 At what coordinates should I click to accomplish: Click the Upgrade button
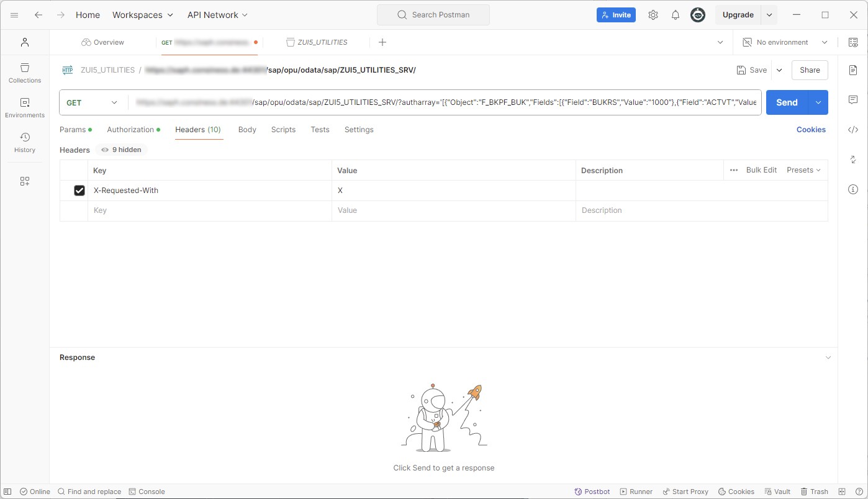pyautogui.click(x=738, y=15)
